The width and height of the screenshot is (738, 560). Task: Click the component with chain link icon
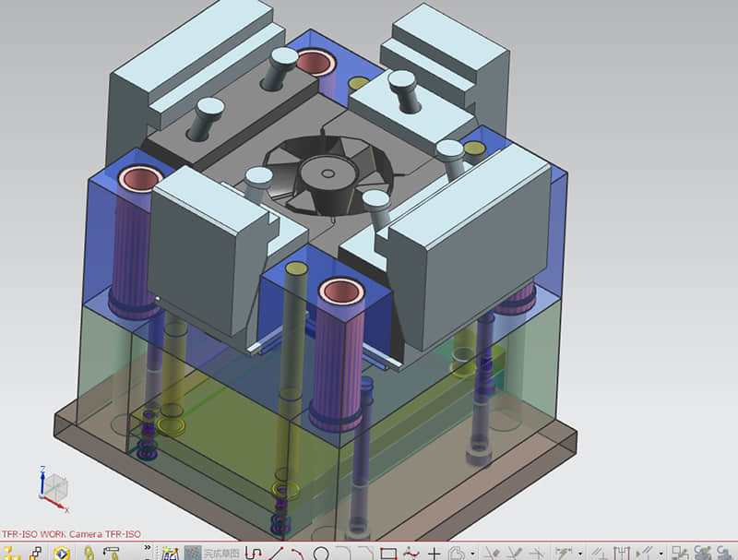[112, 553]
